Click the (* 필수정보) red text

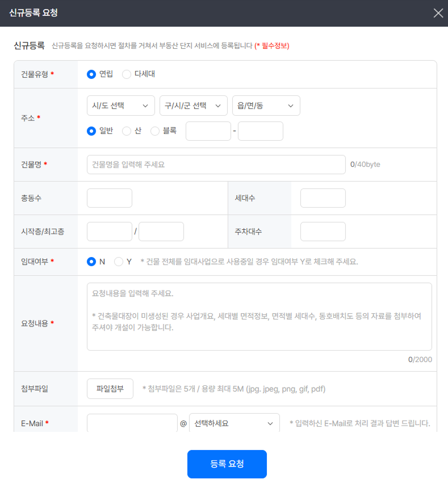click(x=272, y=46)
